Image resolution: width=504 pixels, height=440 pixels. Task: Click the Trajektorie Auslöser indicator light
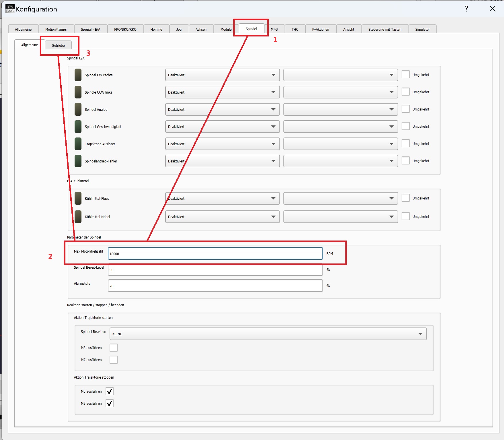pyautogui.click(x=78, y=144)
